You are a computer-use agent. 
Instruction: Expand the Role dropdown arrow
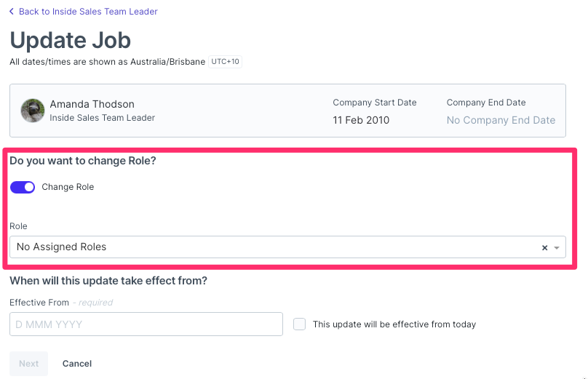click(x=557, y=247)
